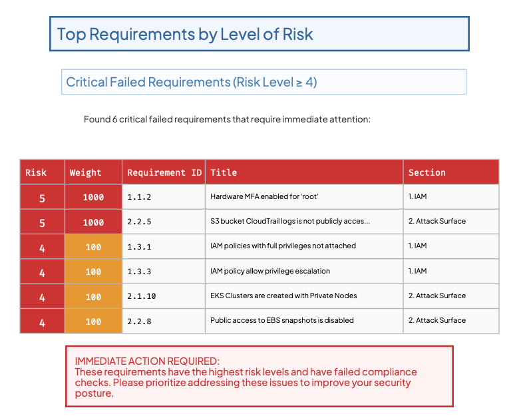Select requirement ID 2.2.8 cell
The image size is (519, 420).
coord(164,321)
